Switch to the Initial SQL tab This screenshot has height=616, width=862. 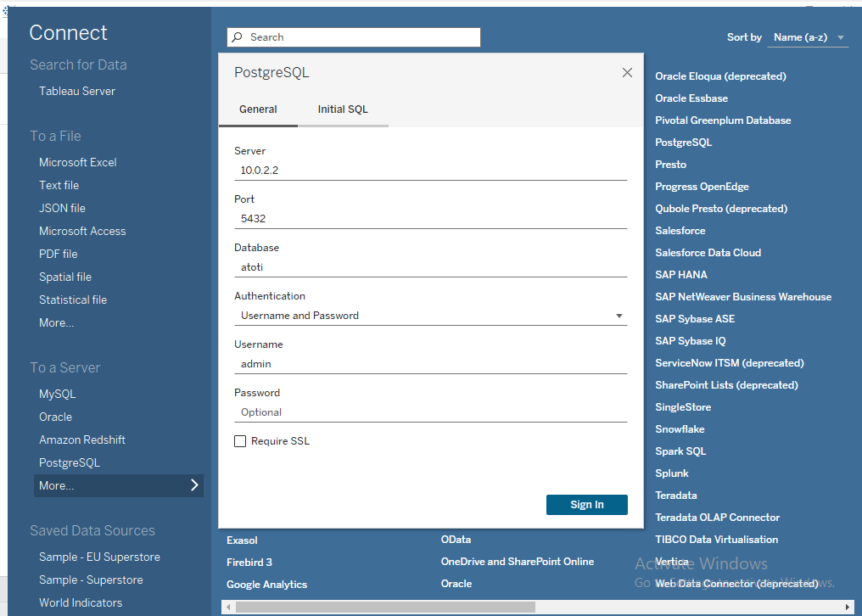coord(343,109)
